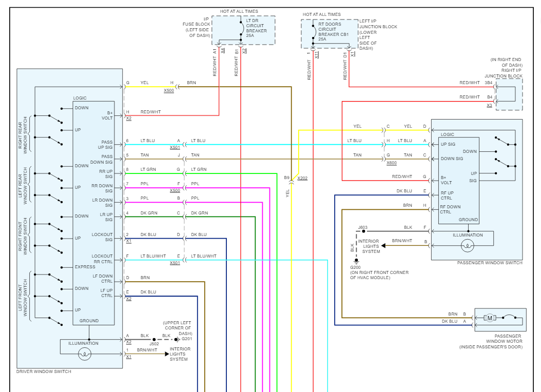This screenshot has width=541, height=392.
Task: Click the DK GRN wire label at pin 4
Action: [x=149, y=213]
